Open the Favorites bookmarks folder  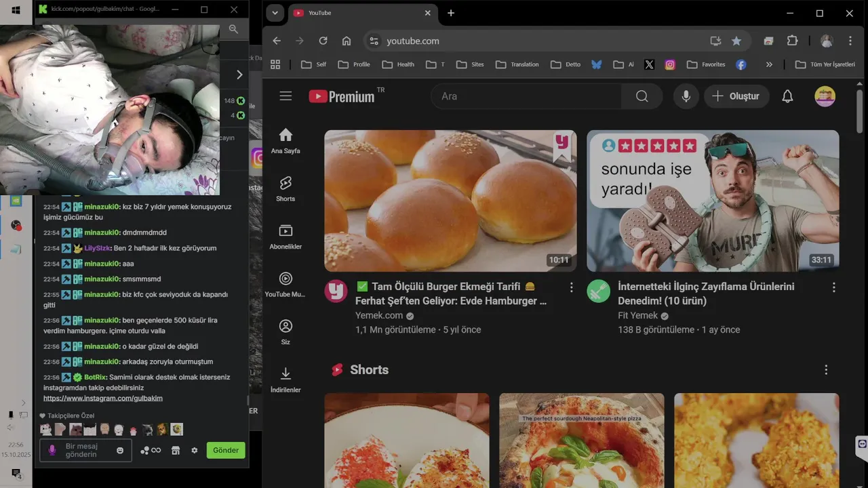tap(706, 64)
